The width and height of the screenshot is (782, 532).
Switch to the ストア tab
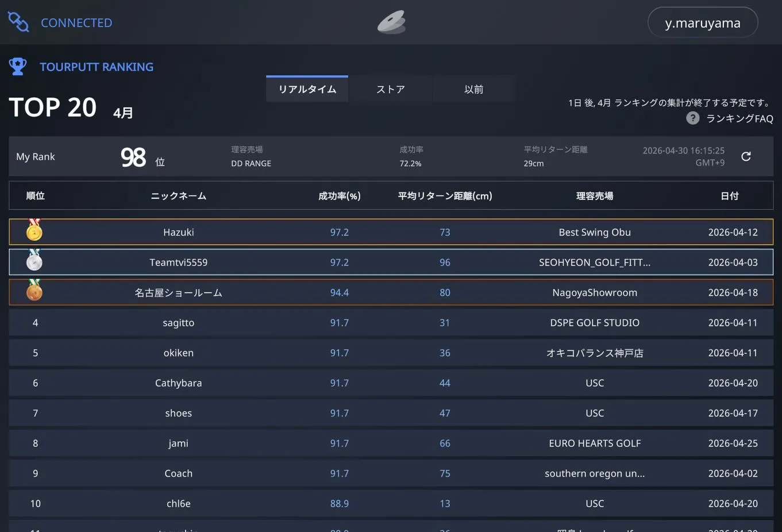(390, 89)
